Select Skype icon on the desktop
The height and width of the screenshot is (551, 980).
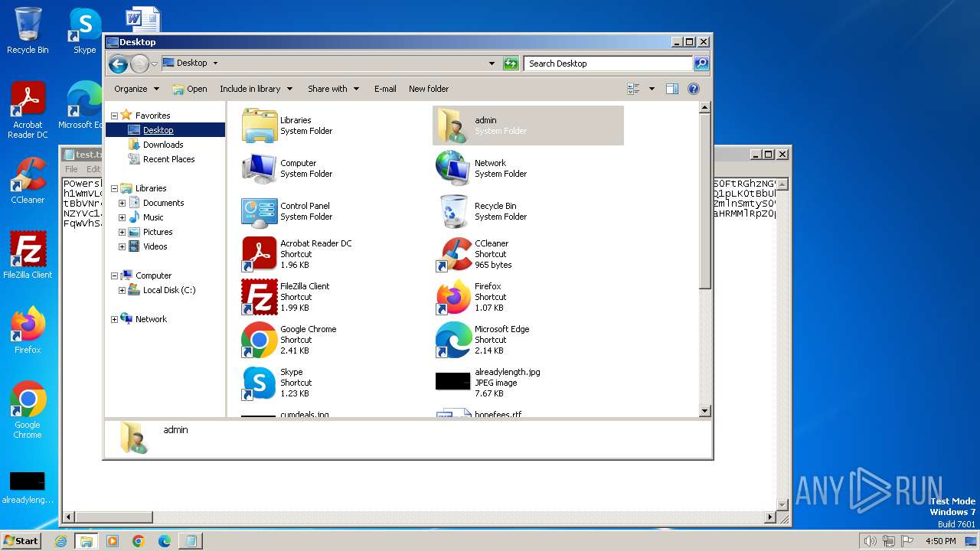[85, 31]
